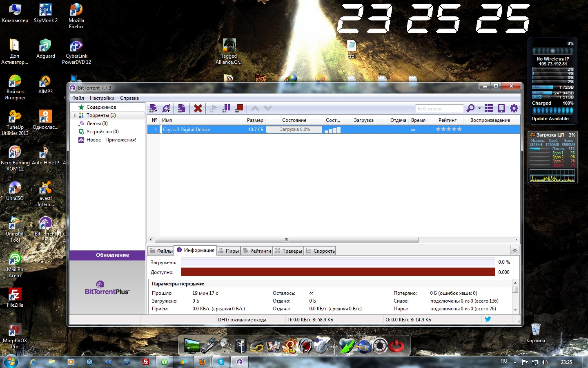Click the red Доступно availability bar
Image resolution: width=588 pixels, height=368 pixels.
pyautogui.click(x=338, y=272)
